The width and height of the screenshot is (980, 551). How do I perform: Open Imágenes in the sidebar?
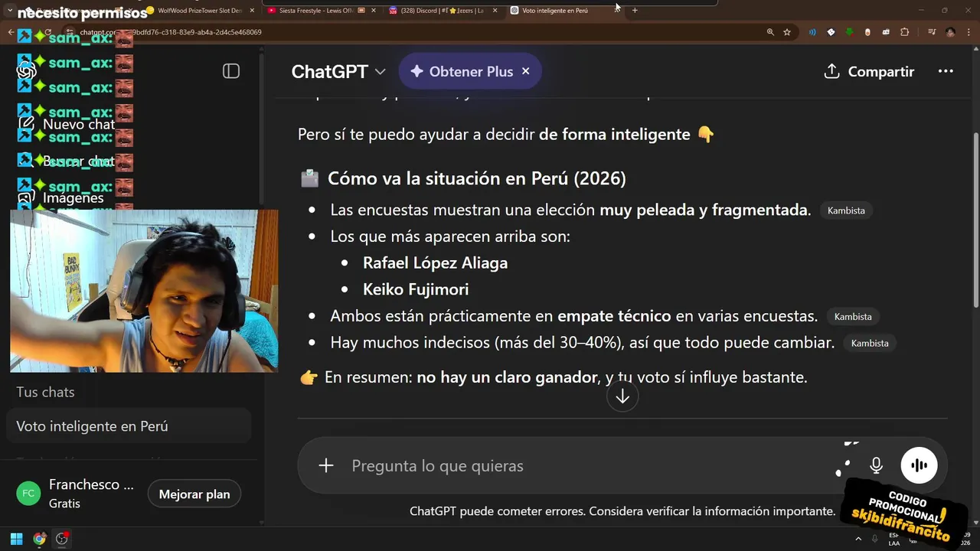[x=61, y=197]
